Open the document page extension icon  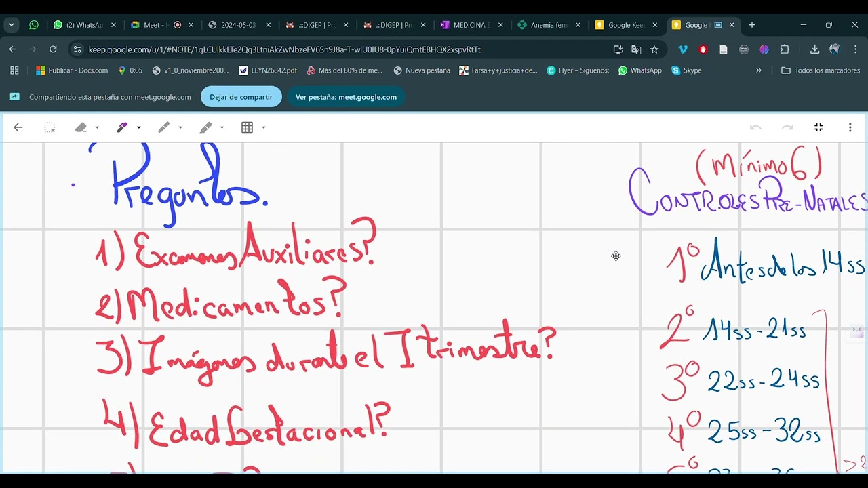[x=724, y=49]
